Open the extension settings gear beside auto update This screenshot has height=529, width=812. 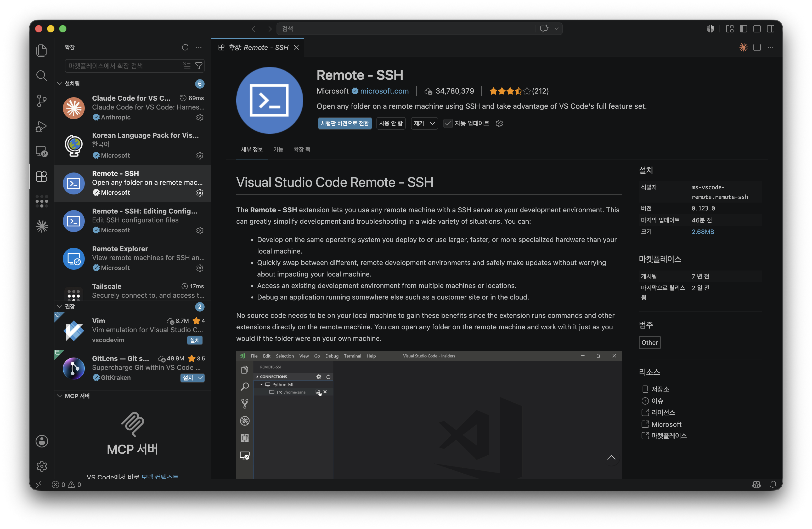point(499,123)
